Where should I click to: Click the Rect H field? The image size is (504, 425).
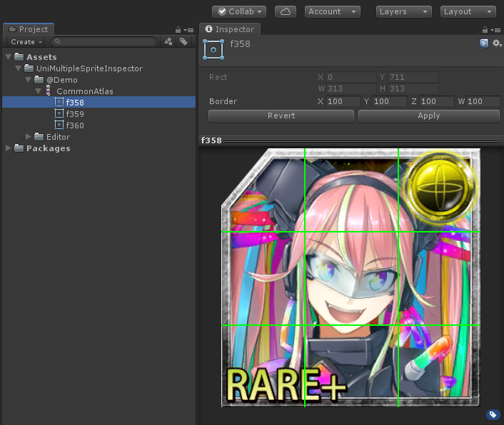tap(413, 88)
